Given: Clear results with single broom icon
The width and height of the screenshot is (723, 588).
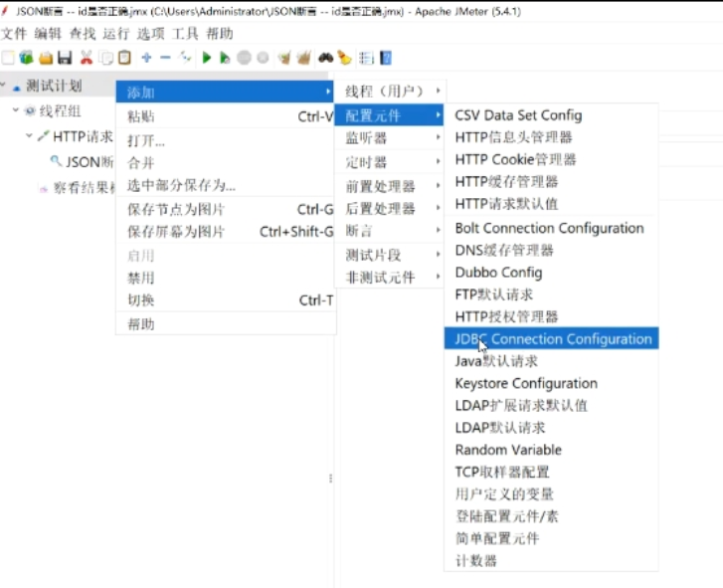Looking at the screenshot, I should [x=284, y=58].
